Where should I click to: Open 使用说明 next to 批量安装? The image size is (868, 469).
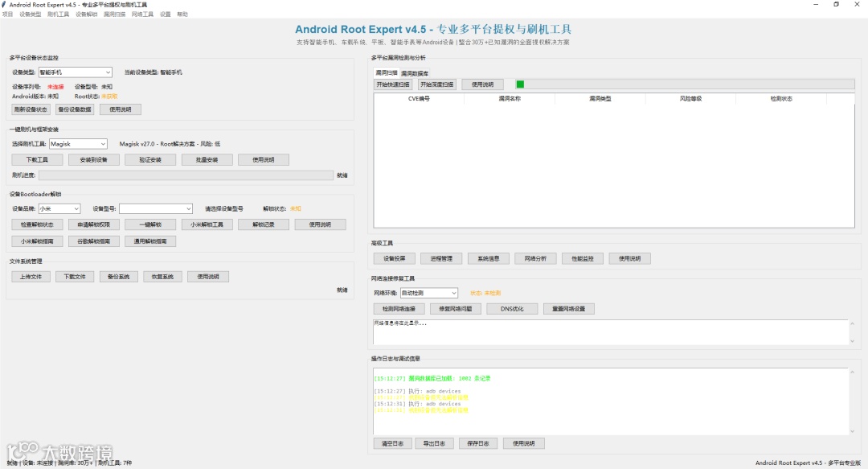[264, 159]
